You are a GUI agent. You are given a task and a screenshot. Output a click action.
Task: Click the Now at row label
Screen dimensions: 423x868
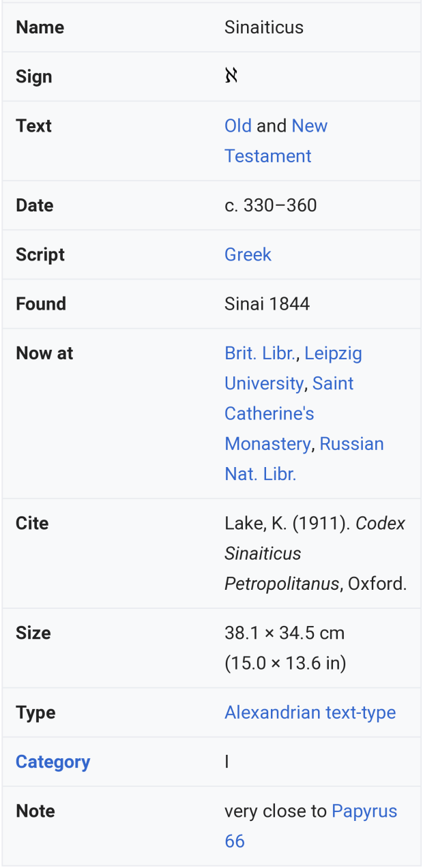coord(44,353)
